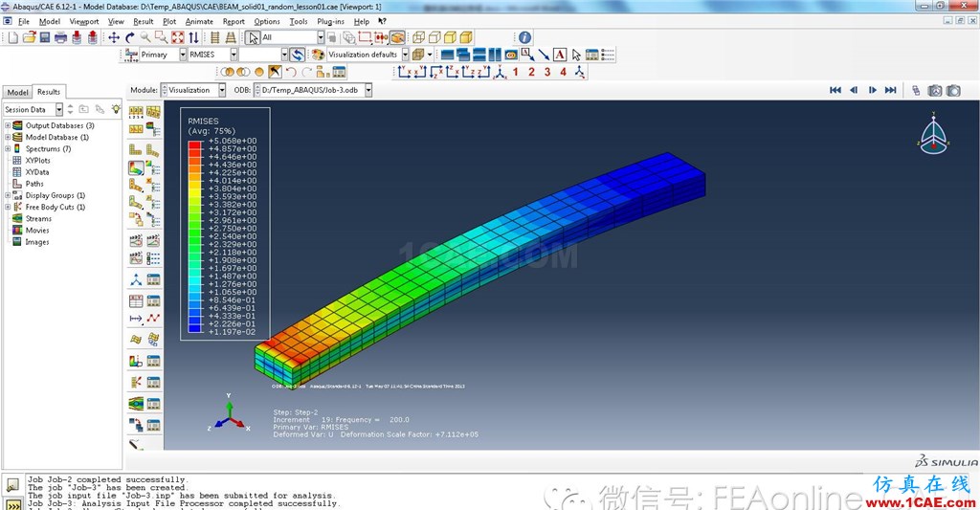Select the Text annotation tool
Viewport: 980px width, 510px height.
tap(560, 55)
